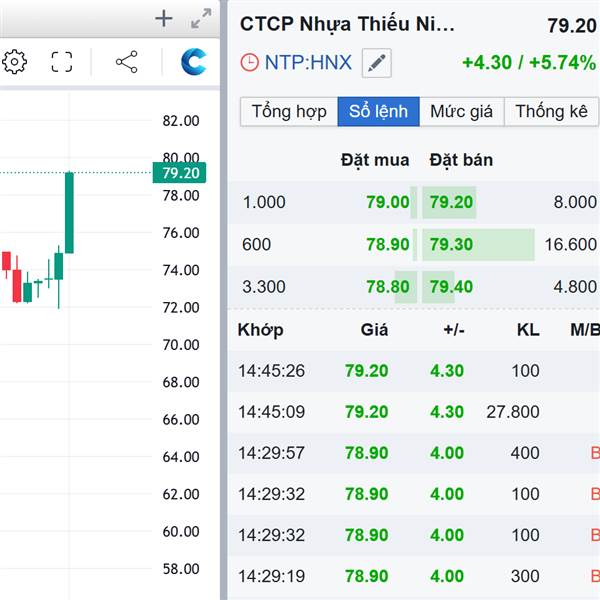Open the Mức giá tab
Screen dimensions: 600x600
[461, 111]
